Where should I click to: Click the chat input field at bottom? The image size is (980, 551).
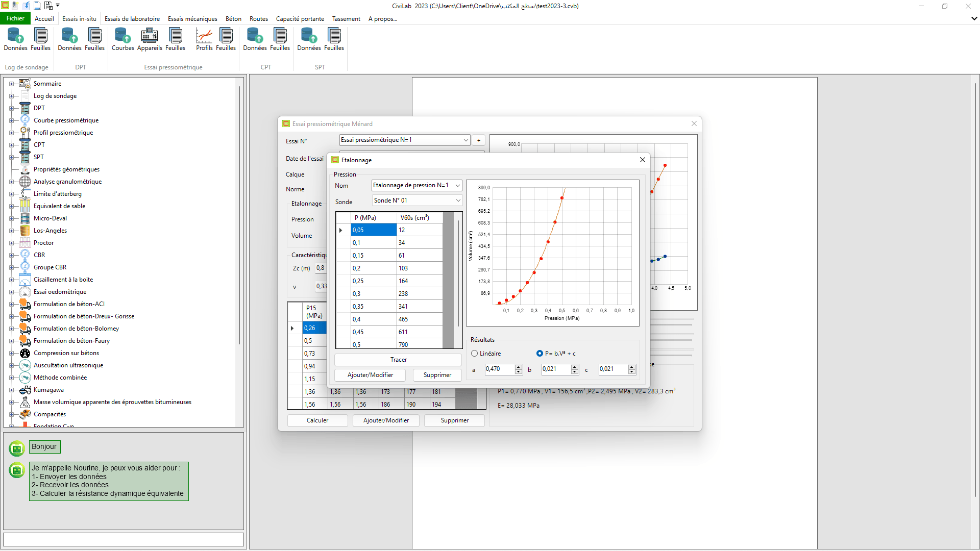124,539
